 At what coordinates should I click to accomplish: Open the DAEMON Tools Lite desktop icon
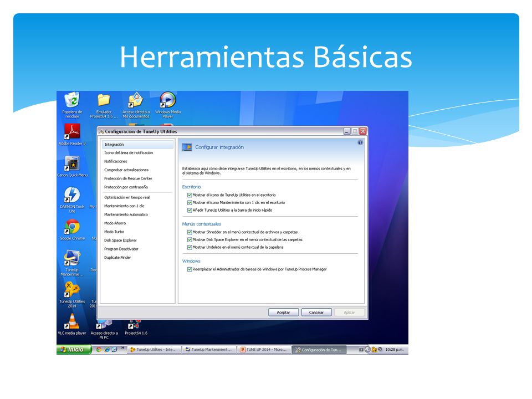coord(72,199)
